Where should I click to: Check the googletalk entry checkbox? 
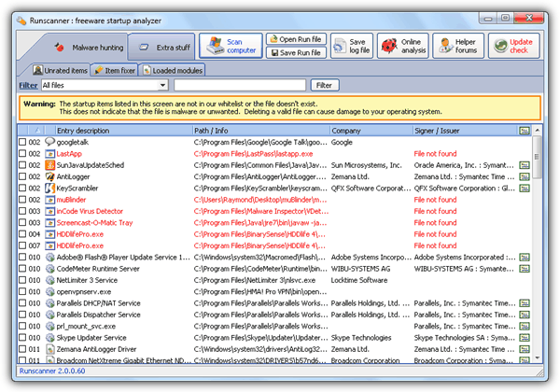22,142
